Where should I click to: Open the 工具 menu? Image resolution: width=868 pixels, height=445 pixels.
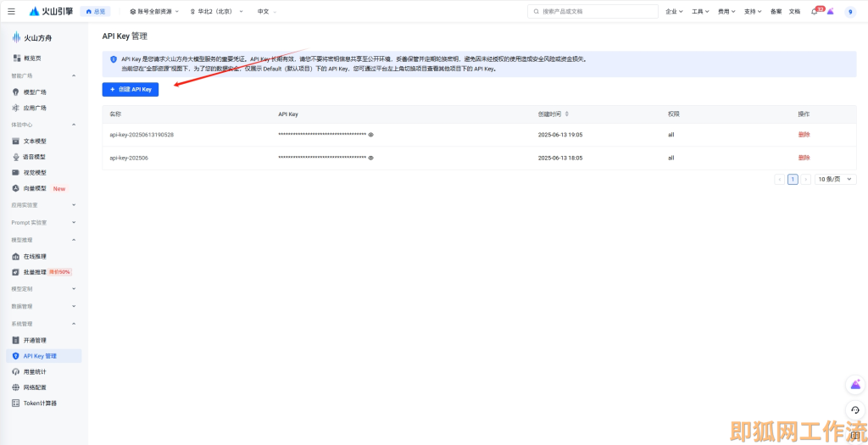coord(700,11)
